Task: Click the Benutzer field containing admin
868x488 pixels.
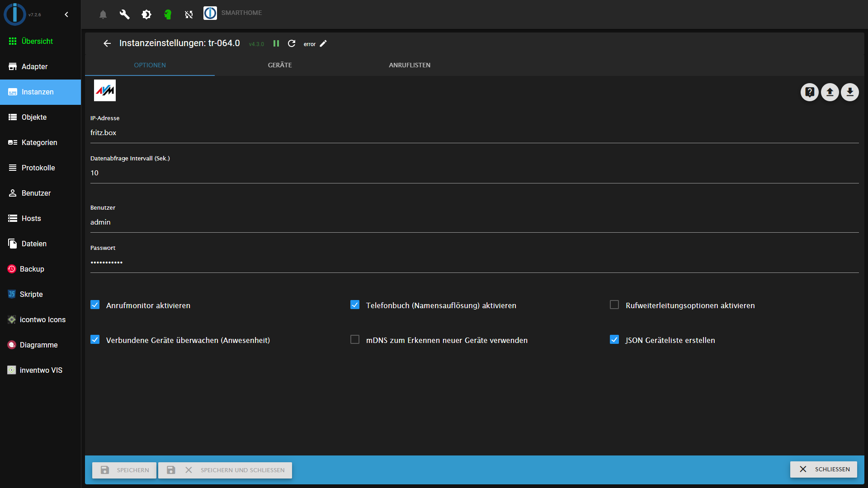Action: (474, 222)
